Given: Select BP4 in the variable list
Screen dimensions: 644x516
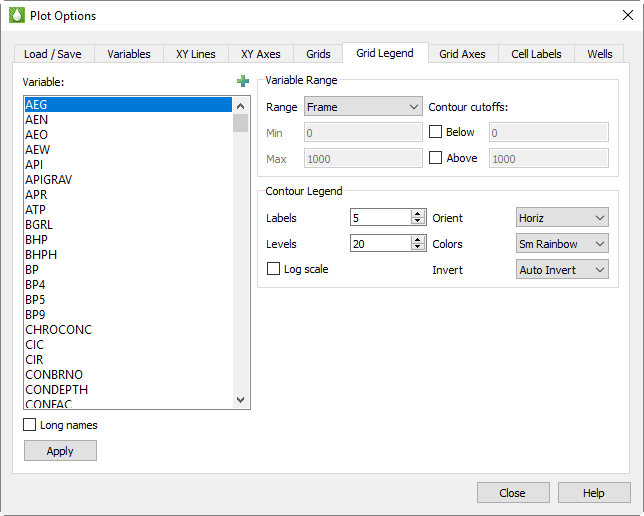Looking at the screenshot, I should pyautogui.click(x=128, y=284).
